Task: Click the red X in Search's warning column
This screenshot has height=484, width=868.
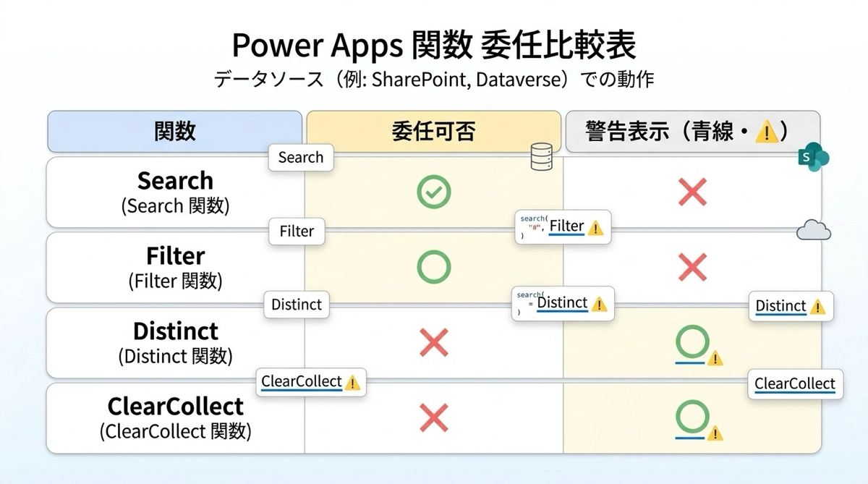Action: (x=692, y=192)
